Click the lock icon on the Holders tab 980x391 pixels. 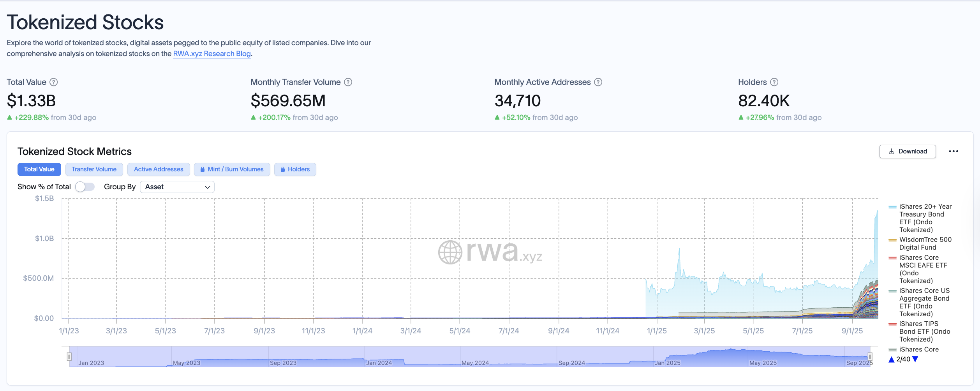tap(282, 169)
